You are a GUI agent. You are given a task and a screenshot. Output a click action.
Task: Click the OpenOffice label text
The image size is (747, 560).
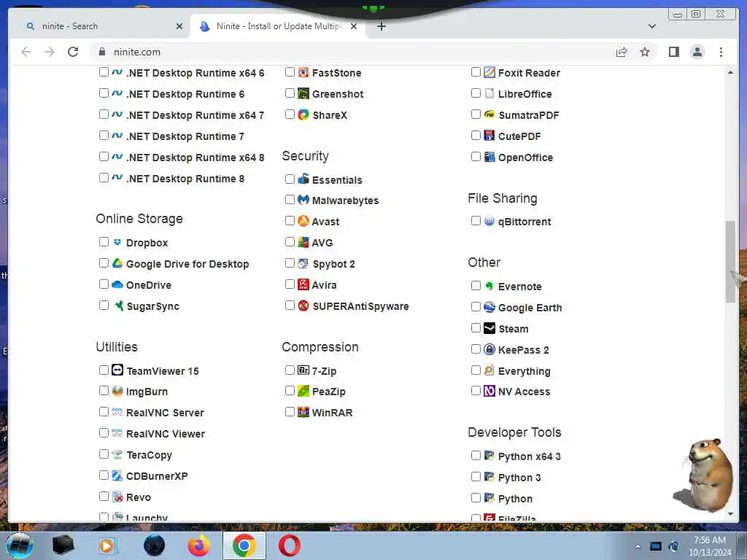click(525, 157)
